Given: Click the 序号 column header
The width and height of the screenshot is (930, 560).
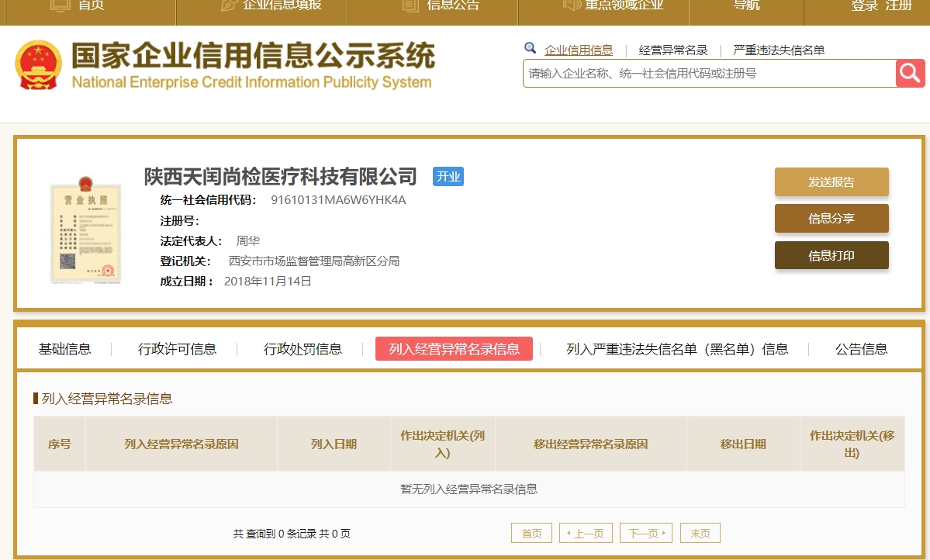Looking at the screenshot, I should click(x=59, y=444).
